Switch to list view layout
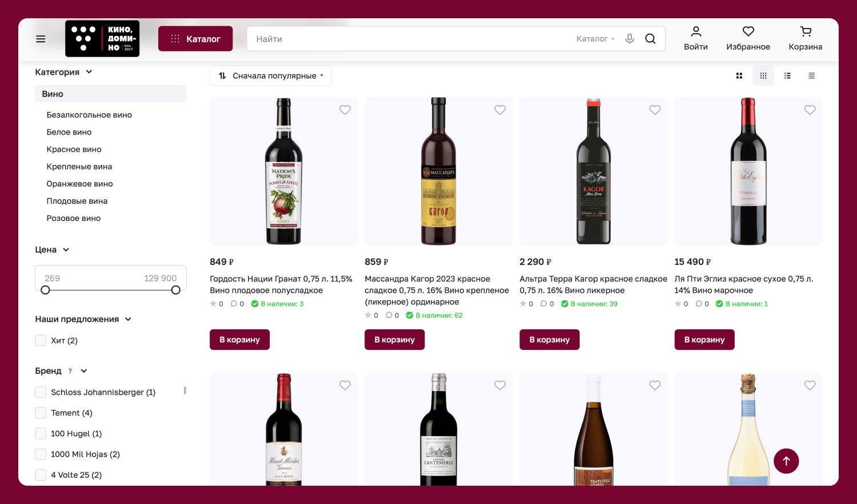The image size is (857, 504). 787,76
